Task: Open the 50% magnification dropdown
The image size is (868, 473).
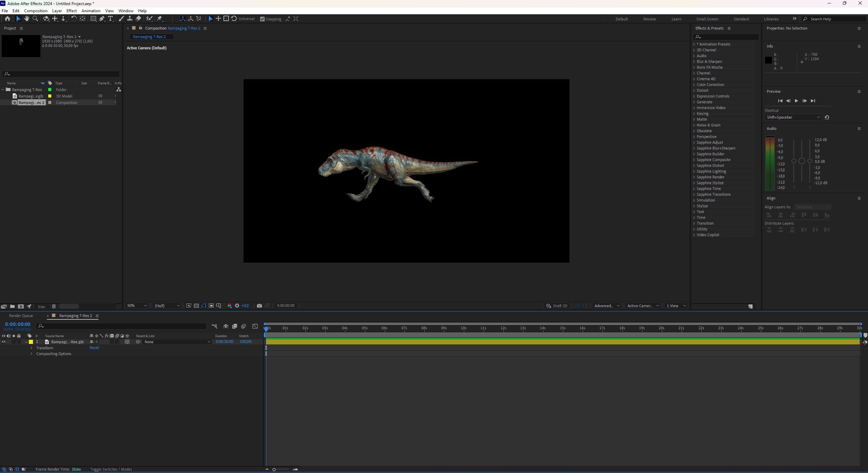Action: click(136, 306)
